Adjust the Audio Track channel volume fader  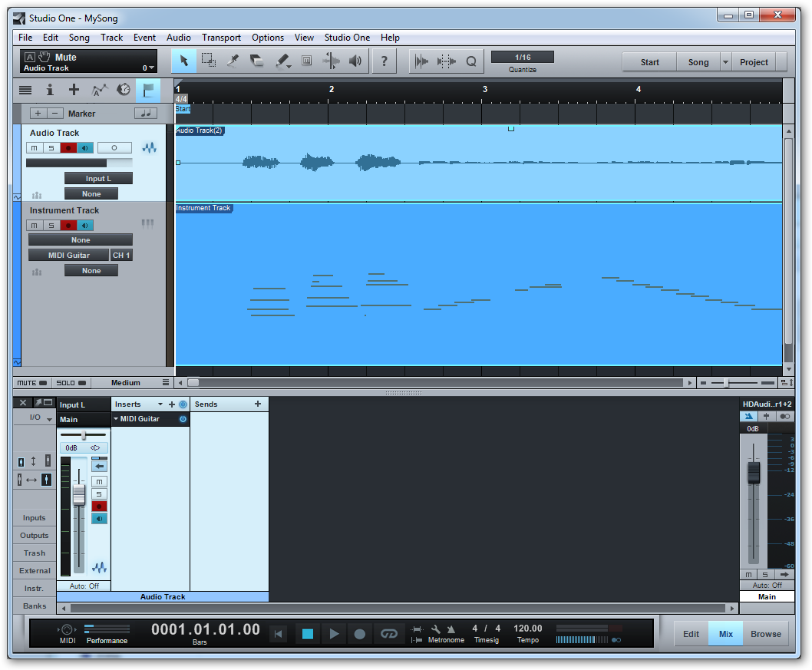[79, 494]
